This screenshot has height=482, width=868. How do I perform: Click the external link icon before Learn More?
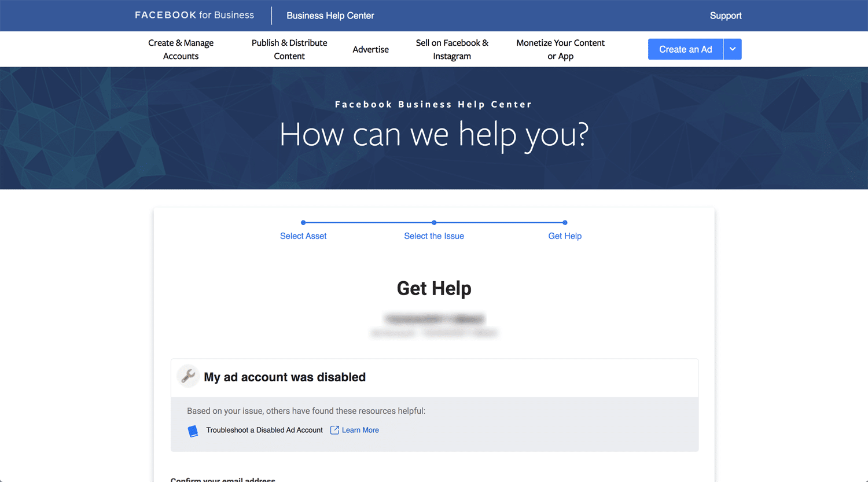334,430
